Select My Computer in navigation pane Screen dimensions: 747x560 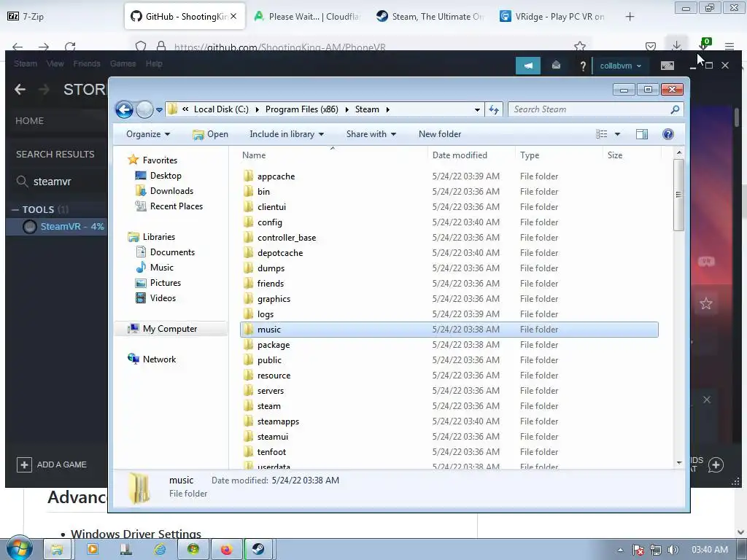point(169,329)
